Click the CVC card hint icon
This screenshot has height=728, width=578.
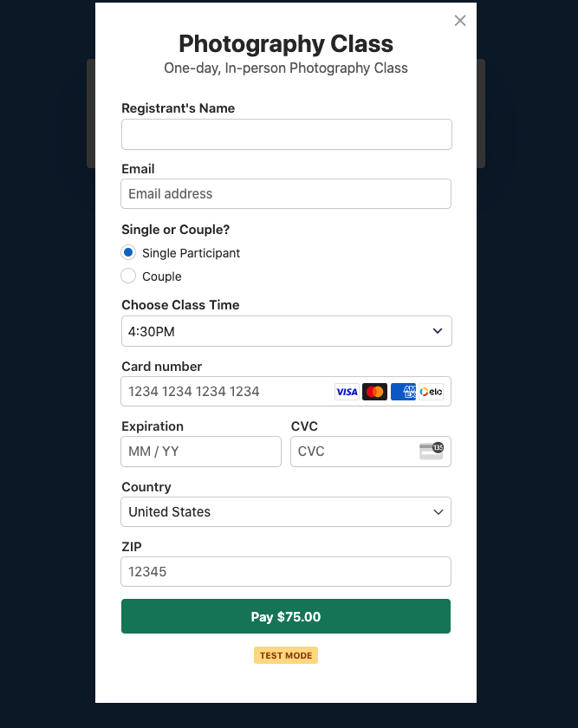431,451
